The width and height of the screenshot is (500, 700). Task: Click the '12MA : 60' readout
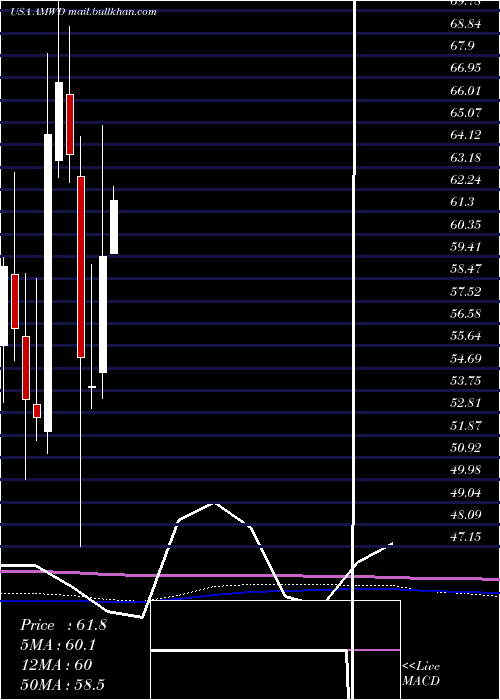pos(56,664)
